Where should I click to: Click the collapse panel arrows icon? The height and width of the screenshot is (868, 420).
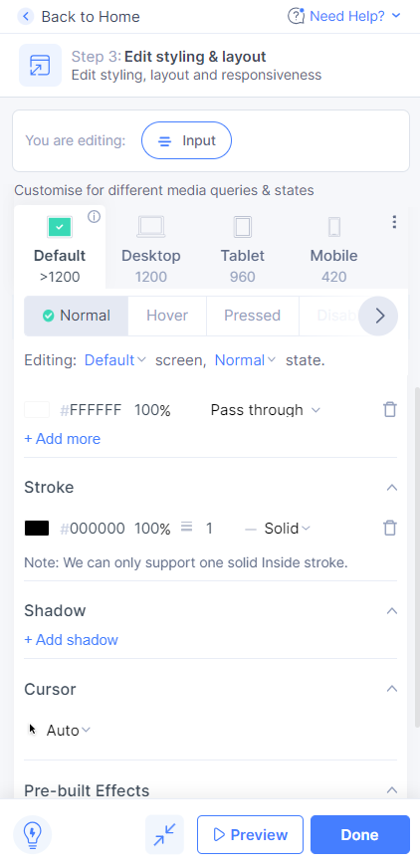165,834
